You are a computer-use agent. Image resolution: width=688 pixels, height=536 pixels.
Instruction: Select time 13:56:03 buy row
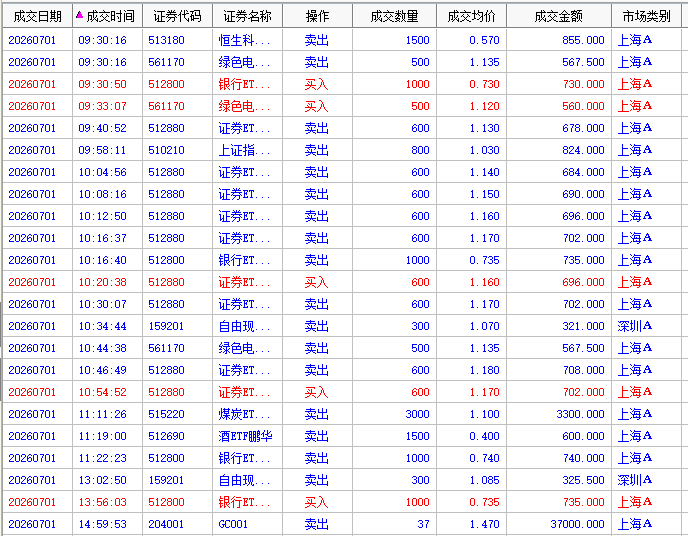point(102,502)
